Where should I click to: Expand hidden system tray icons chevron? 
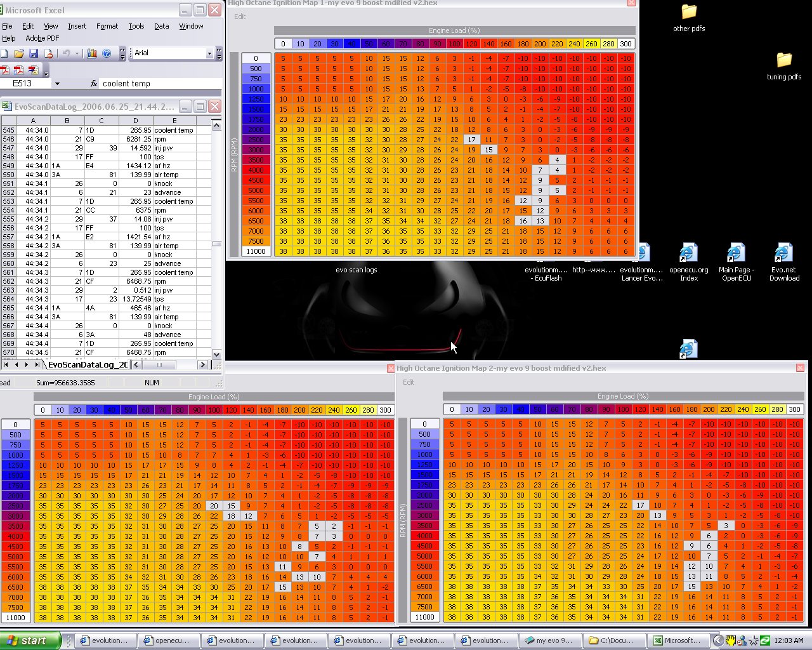click(x=718, y=640)
